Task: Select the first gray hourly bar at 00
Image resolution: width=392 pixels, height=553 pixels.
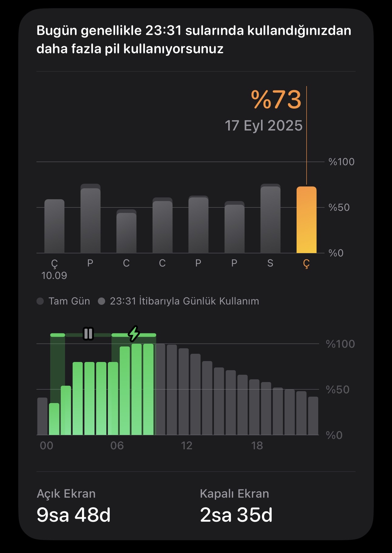Action: tap(43, 416)
